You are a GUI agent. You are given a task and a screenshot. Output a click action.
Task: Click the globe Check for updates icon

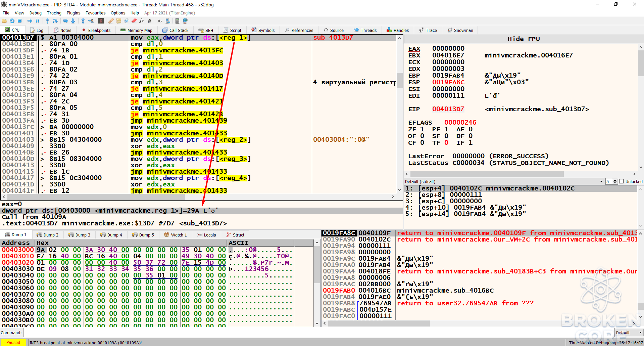coord(185,21)
